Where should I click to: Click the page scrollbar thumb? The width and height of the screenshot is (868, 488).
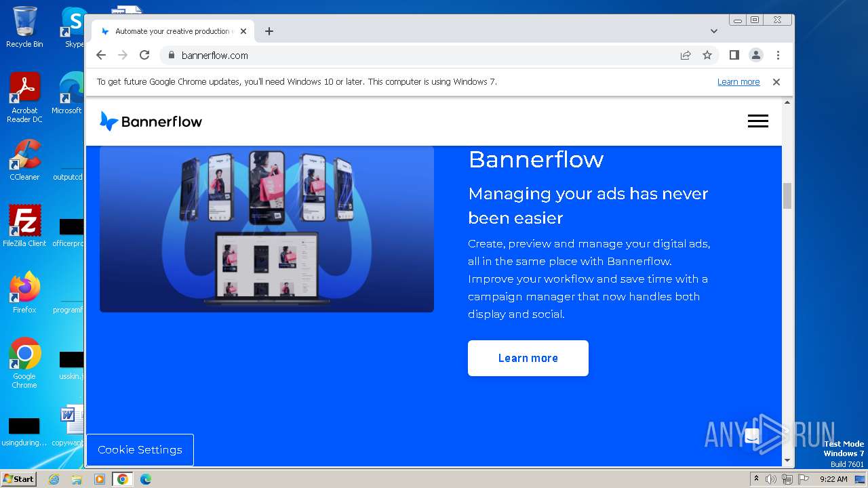coord(787,195)
